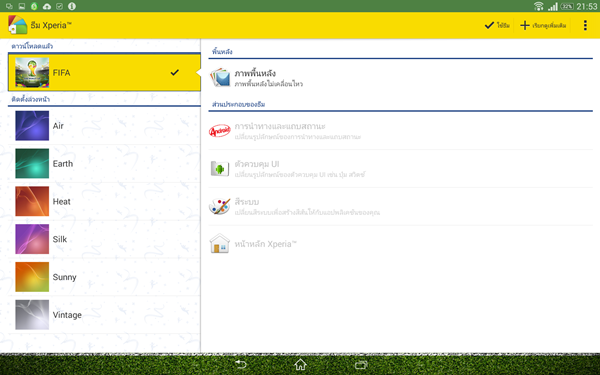The height and width of the screenshot is (375, 600).
Task: Open the entry ending in UI
Action: click(x=401, y=169)
